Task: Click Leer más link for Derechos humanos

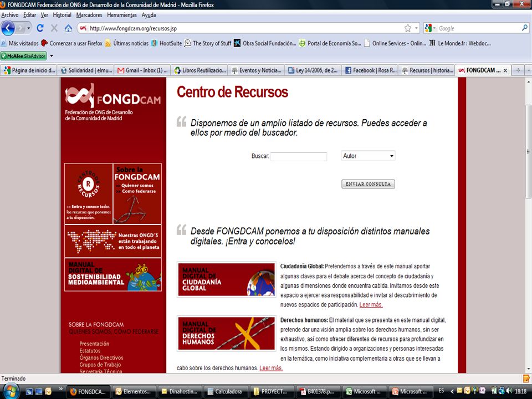Action: [x=271, y=368]
